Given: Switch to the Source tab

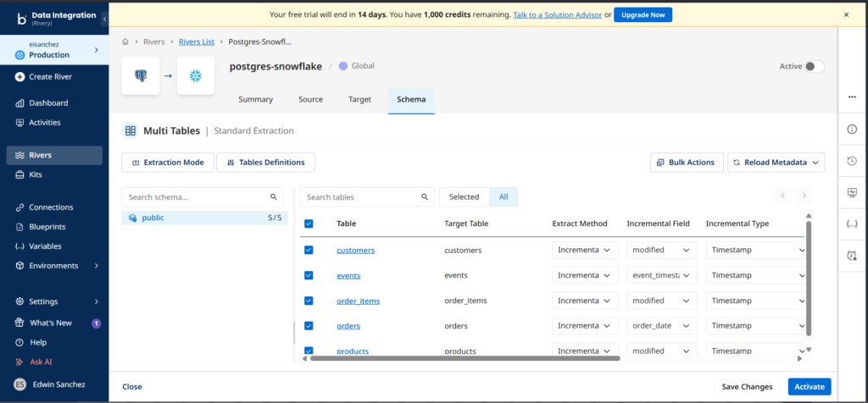Looking at the screenshot, I should click(x=310, y=100).
